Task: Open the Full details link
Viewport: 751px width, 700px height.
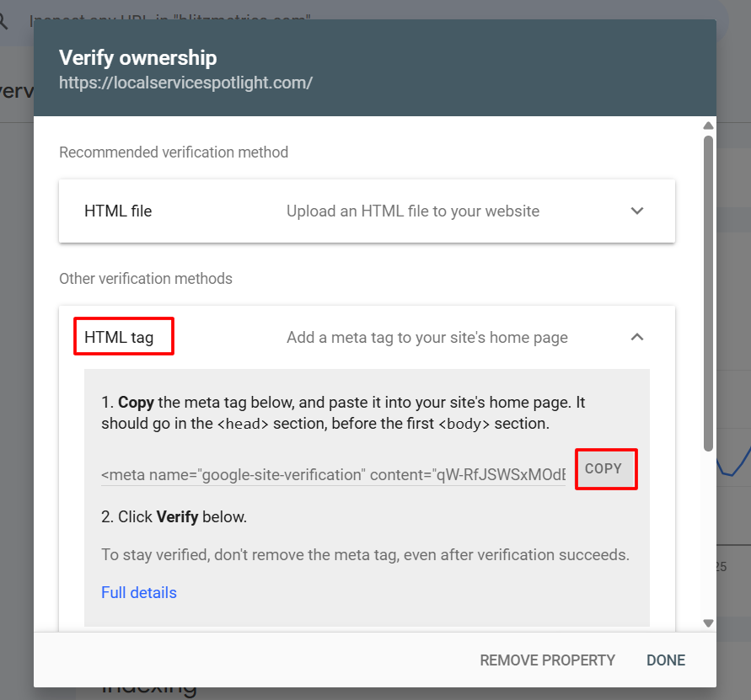Action: [138, 592]
